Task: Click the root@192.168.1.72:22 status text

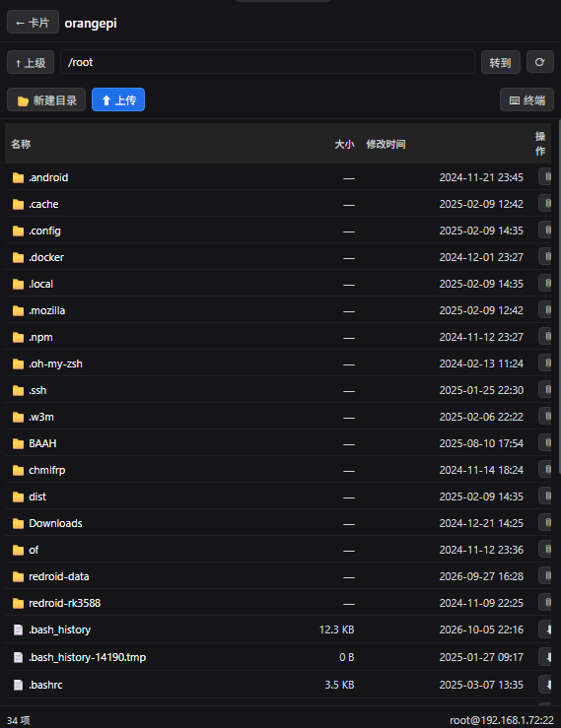Action: point(502,720)
